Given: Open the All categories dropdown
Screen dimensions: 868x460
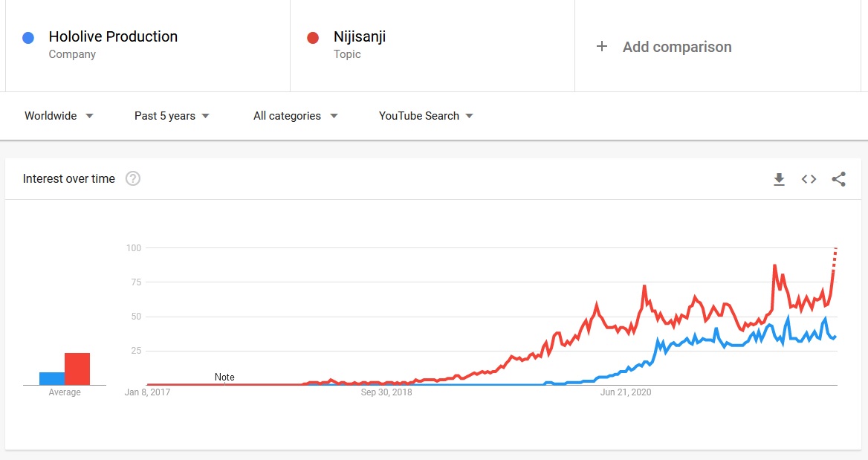Looking at the screenshot, I should pos(296,116).
